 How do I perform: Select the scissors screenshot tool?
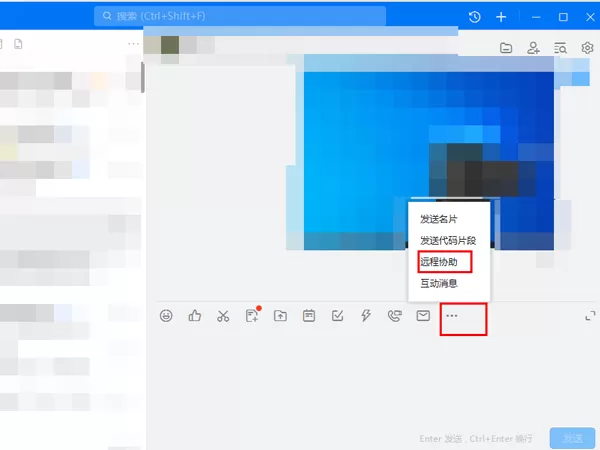coord(223,316)
